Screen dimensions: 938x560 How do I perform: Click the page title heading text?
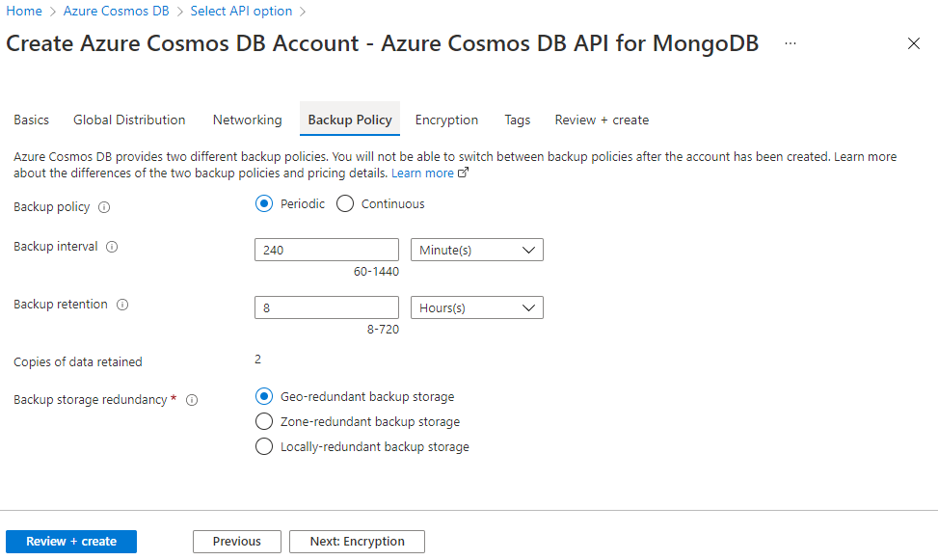(x=383, y=43)
